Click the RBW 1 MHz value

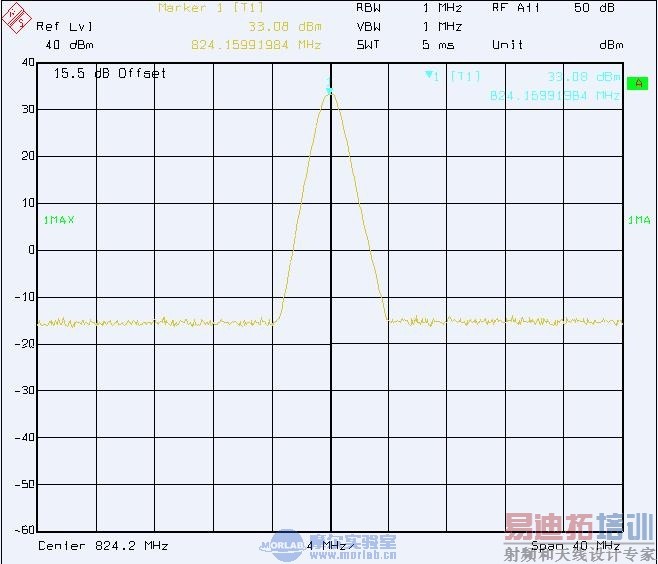pyautogui.click(x=442, y=8)
